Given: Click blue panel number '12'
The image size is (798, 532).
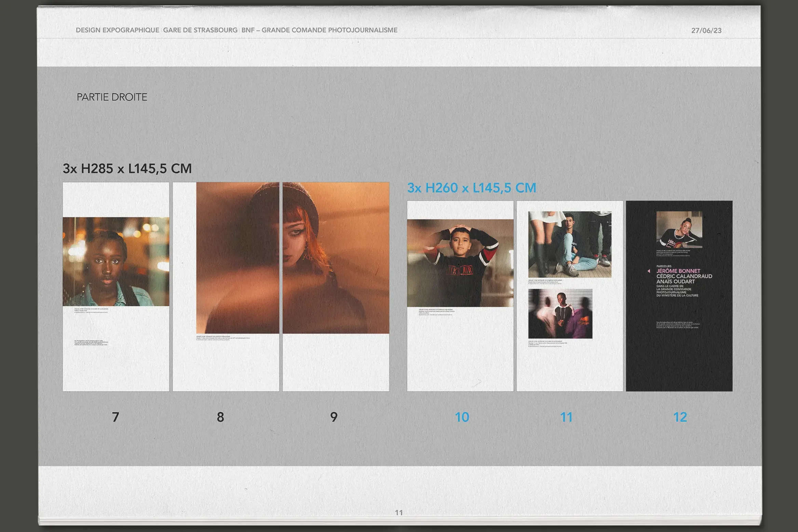Looking at the screenshot, I should 680,417.
